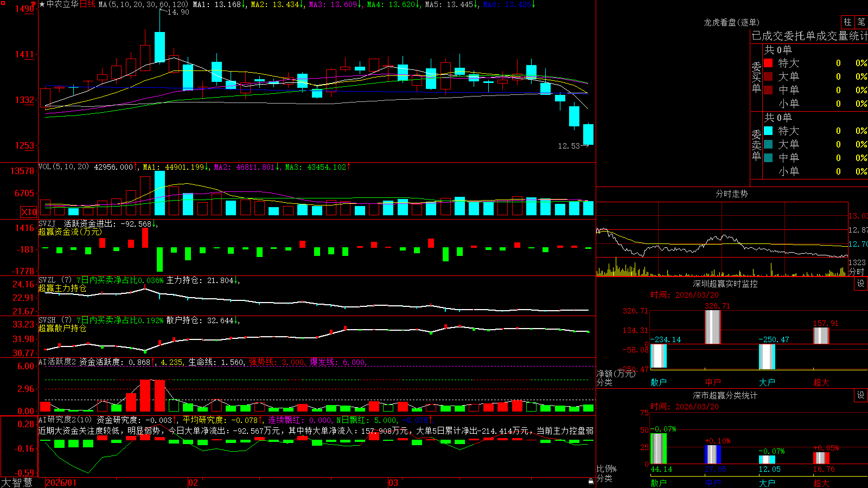Click the X10 volume scale icon

(x=29, y=212)
